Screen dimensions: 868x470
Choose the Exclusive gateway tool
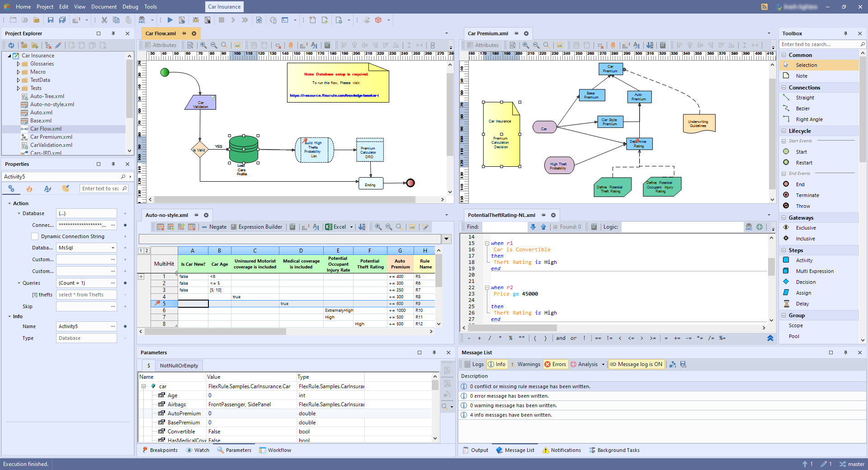click(x=806, y=228)
